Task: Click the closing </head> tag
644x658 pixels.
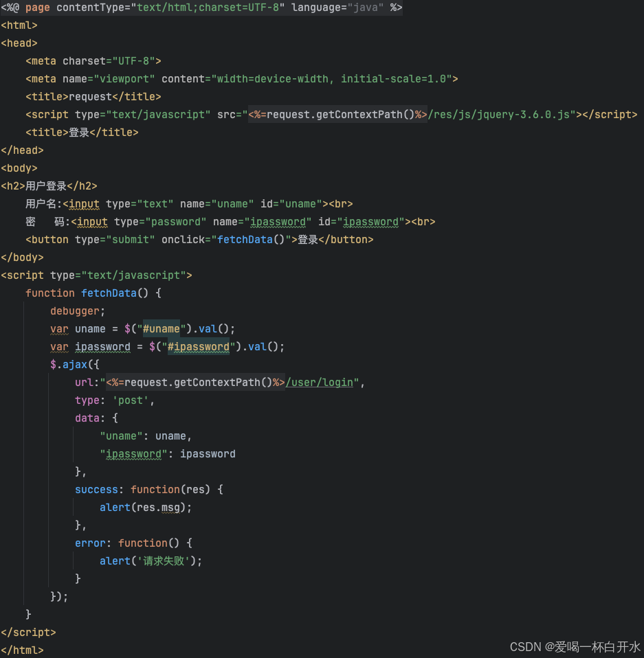Action: point(22,150)
